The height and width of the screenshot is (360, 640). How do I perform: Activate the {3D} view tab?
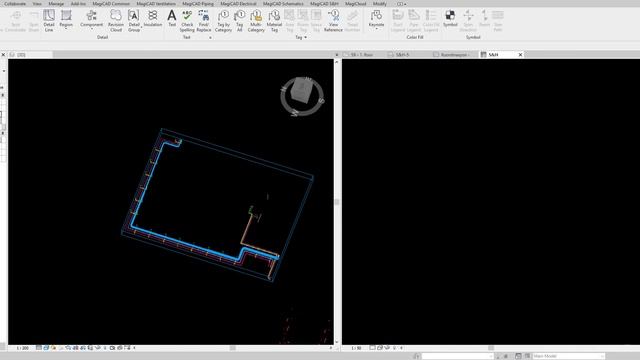tap(31, 55)
